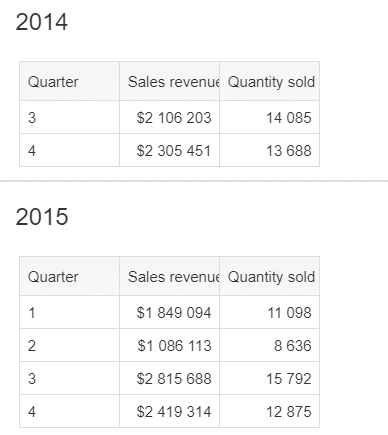Select the Quarter header in 2015 table
The height and width of the screenshot is (435, 388).
[x=69, y=276]
